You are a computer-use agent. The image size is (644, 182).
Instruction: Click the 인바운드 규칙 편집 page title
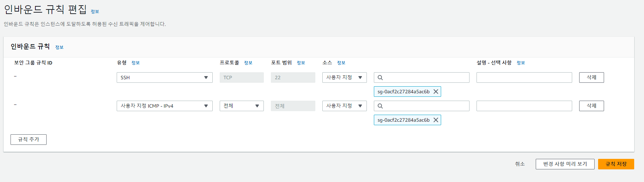point(45,9)
